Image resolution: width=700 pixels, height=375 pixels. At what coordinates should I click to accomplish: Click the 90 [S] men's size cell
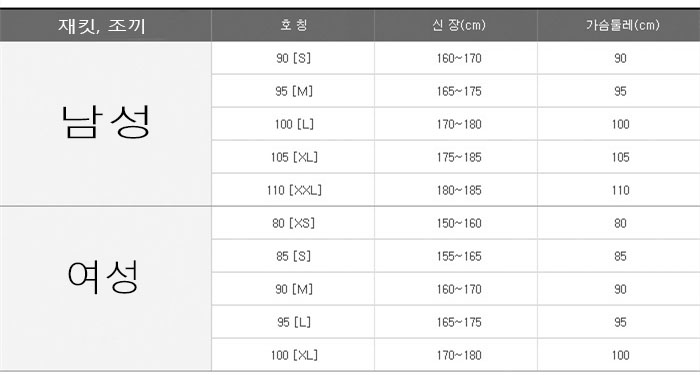[x=293, y=58]
